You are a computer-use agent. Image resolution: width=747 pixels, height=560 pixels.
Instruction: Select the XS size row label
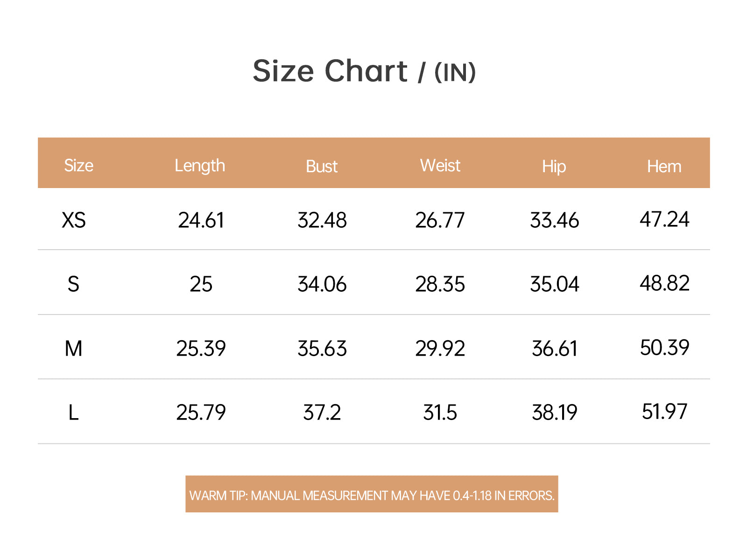[x=74, y=220]
